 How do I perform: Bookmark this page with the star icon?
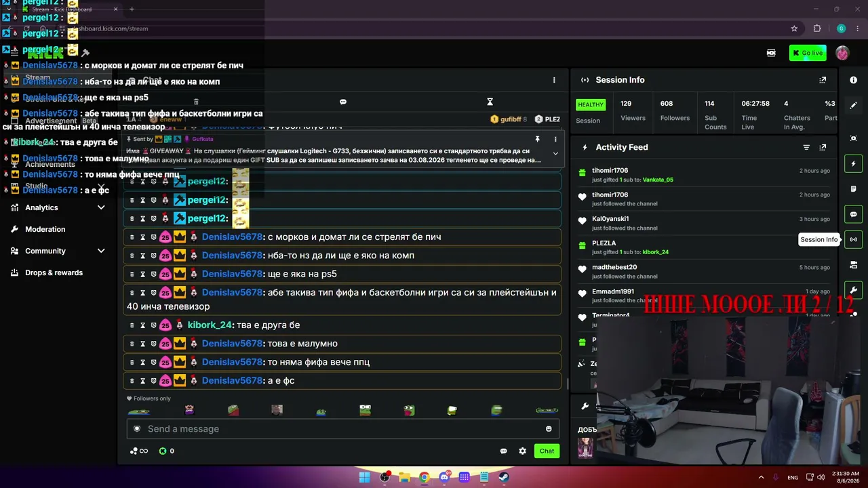point(794,28)
